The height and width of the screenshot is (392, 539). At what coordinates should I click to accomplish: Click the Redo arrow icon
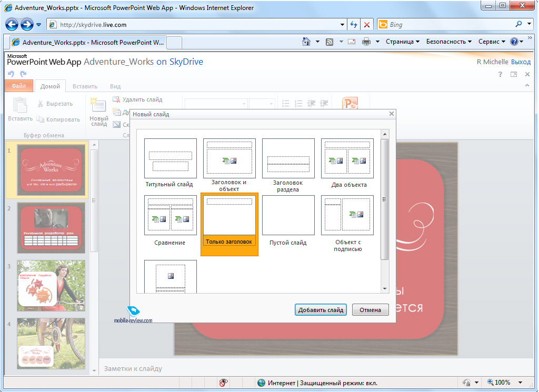23,74
